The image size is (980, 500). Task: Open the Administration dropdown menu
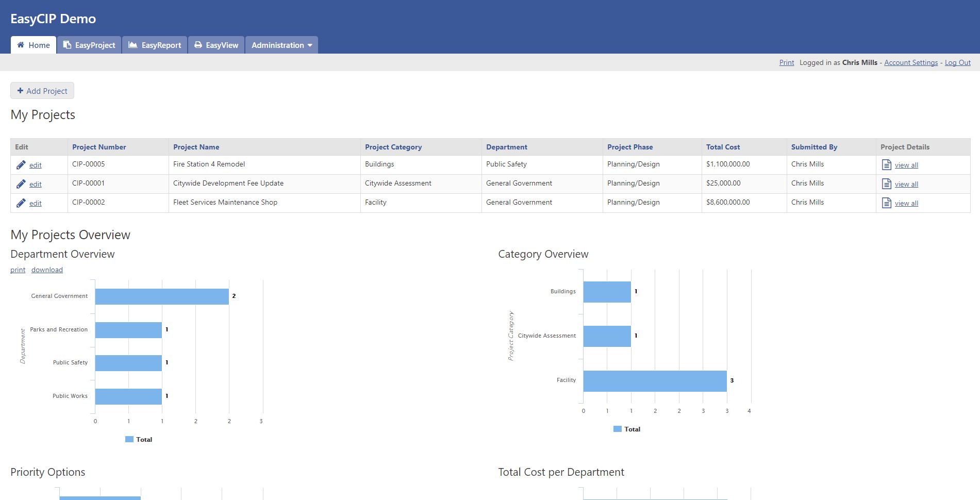coord(281,45)
